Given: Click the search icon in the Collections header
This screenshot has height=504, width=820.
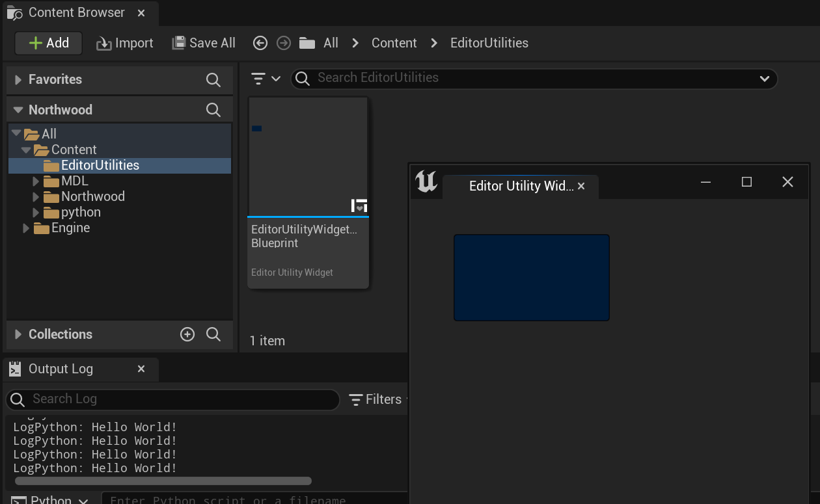Looking at the screenshot, I should point(213,334).
